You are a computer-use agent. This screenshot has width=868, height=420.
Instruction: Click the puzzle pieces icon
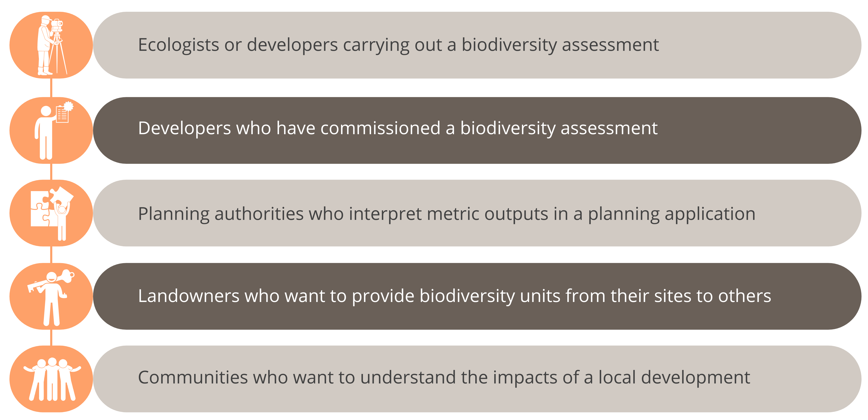pos(51,213)
